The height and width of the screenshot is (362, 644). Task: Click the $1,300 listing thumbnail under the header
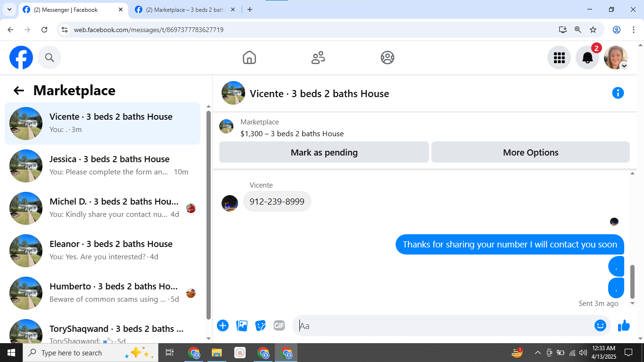226,126
